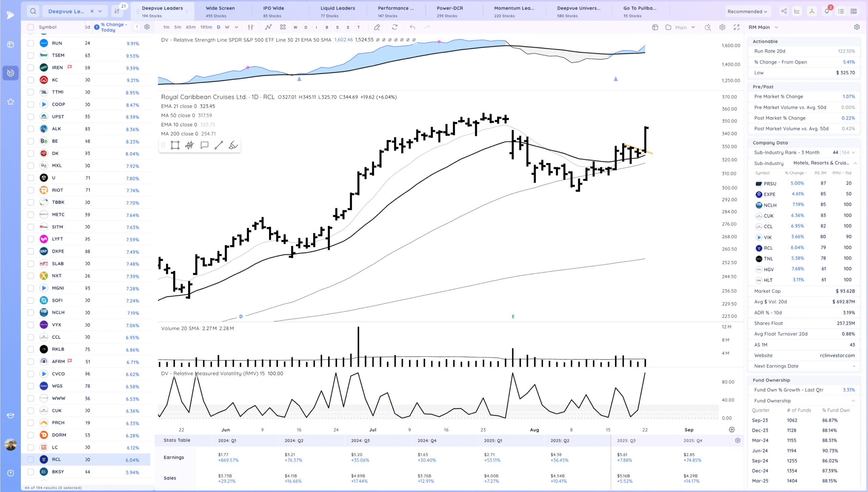Collapse the Sub-Industry section chevron
This screenshot has width=868, height=492.
tap(855, 163)
